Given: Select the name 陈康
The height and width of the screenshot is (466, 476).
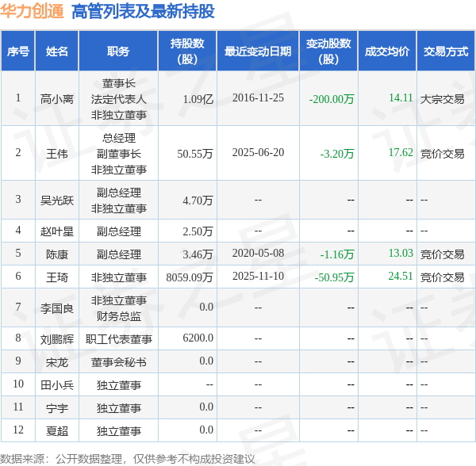Looking at the screenshot, I should 57,254.
